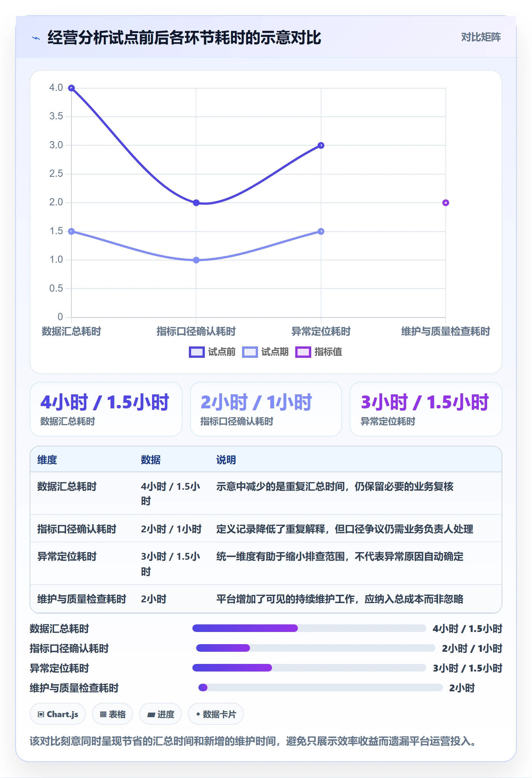Click the 2.5 y-axis tick label
This screenshot has height=778, width=532.
pyautogui.click(x=56, y=174)
